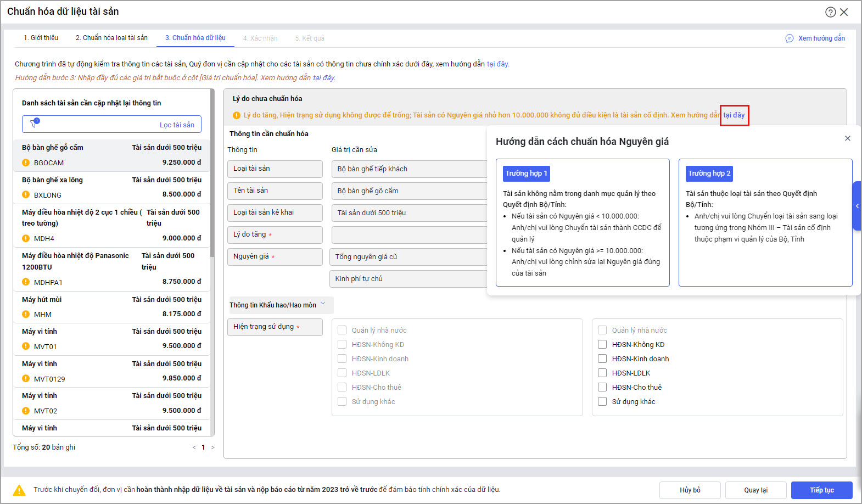Switch to Chuẩn hóa loại tài sản tab
The height and width of the screenshot is (504, 862).
tap(111, 38)
